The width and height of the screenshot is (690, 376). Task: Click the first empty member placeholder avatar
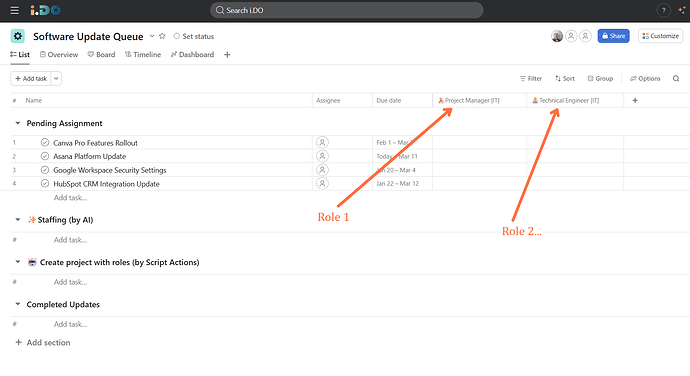click(x=571, y=36)
